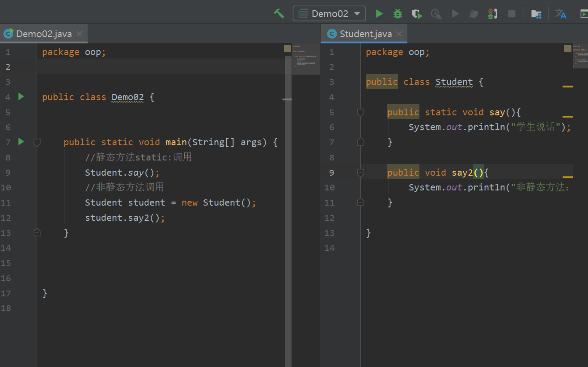Click 'Student' class name in right editor

(454, 82)
